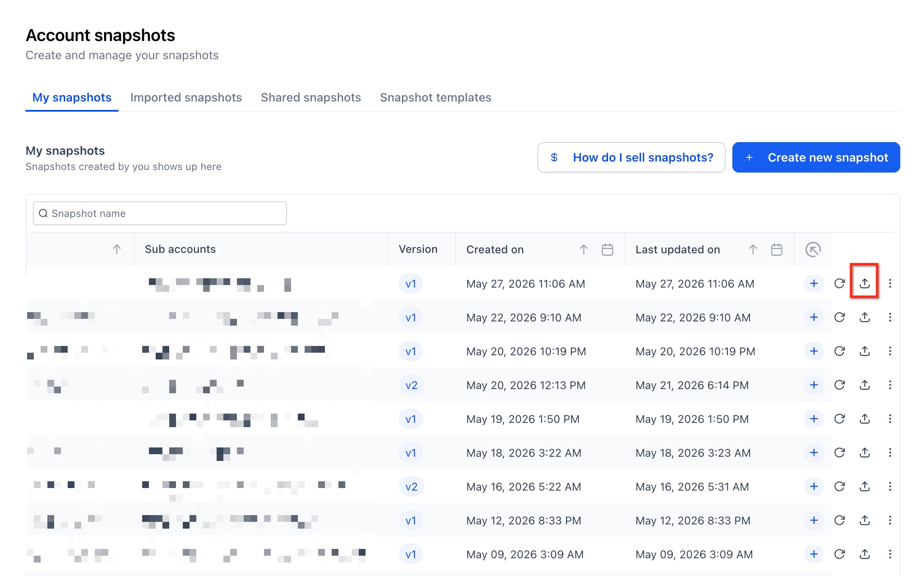Switch to Shared snapshots tab
This screenshot has width=924, height=576.
coord(311,98)
